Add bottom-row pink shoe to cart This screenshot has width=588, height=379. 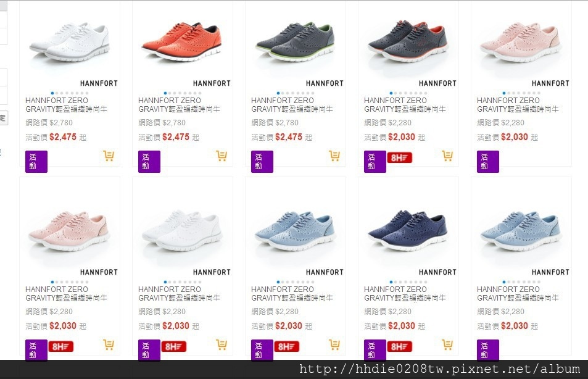click(109, 344)
